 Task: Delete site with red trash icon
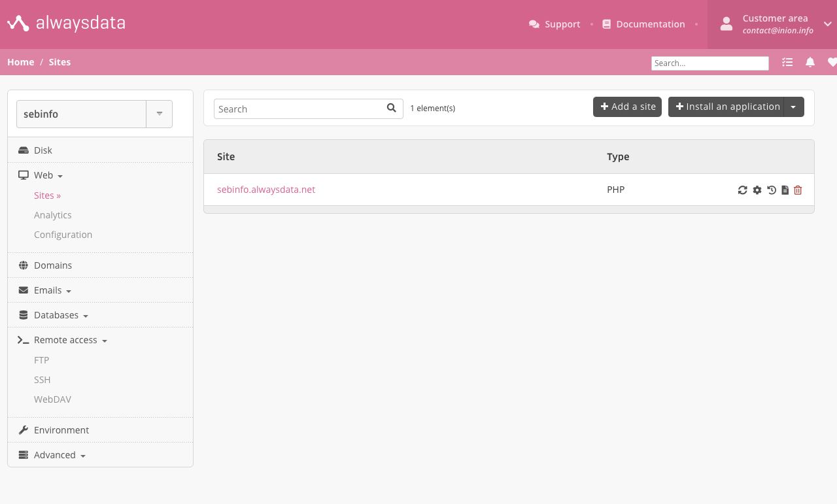798,190
